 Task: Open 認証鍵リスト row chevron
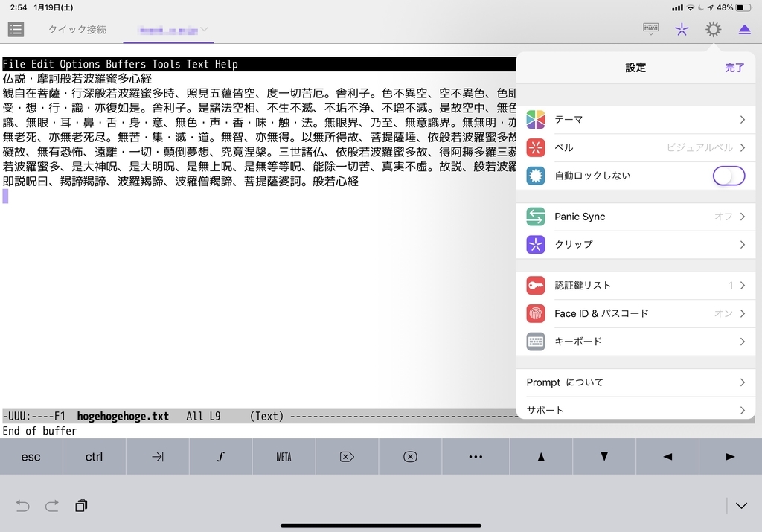(x=742, y=286)
